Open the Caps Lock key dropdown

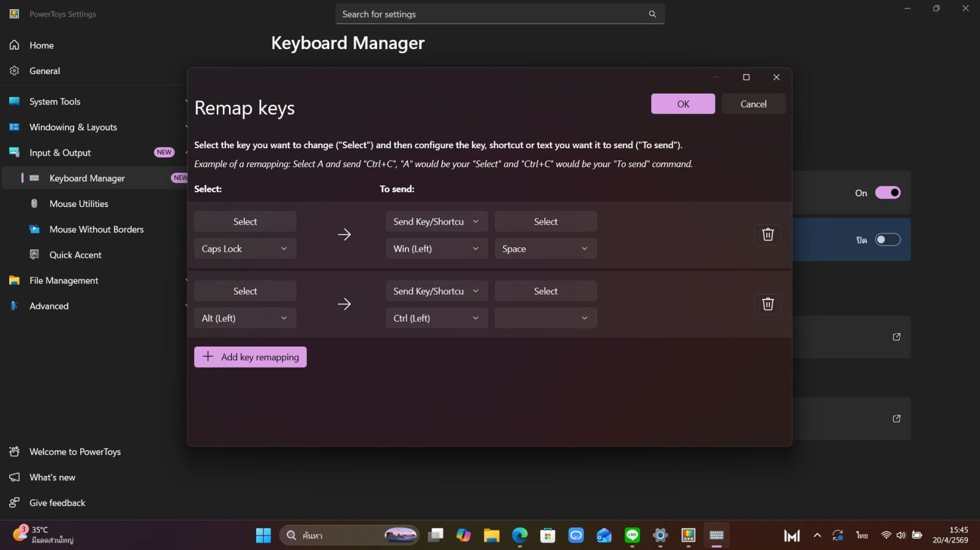pyautogui.click(x=245, y=249)
